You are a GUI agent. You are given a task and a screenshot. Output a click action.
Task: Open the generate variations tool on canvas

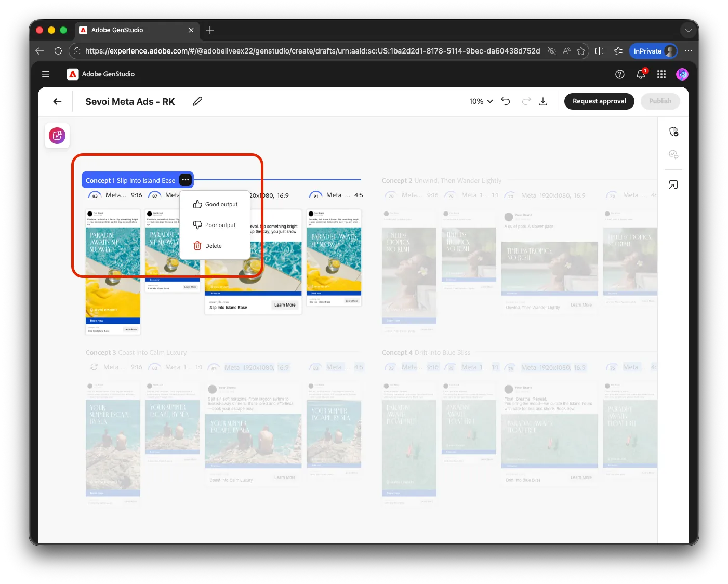pos(57,136)
